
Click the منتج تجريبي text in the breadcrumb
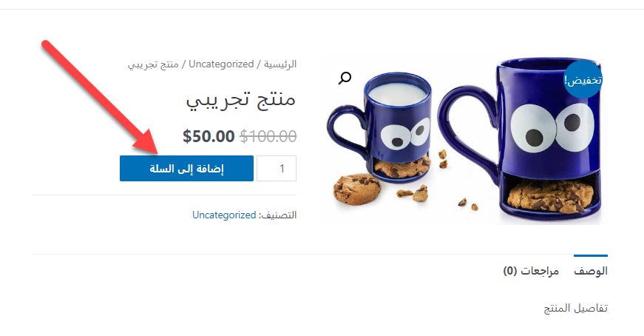click(153, 64)
